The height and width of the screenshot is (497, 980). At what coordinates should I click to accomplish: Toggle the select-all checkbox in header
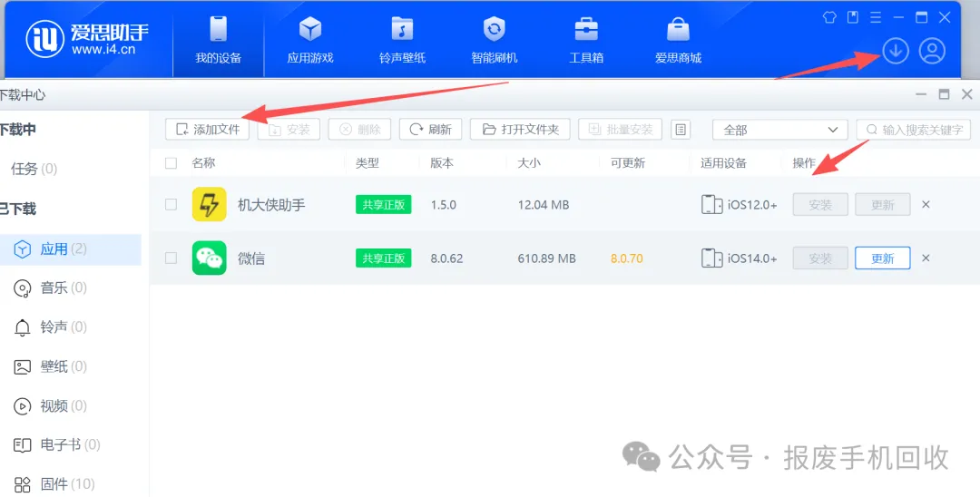tap(171, 163)
